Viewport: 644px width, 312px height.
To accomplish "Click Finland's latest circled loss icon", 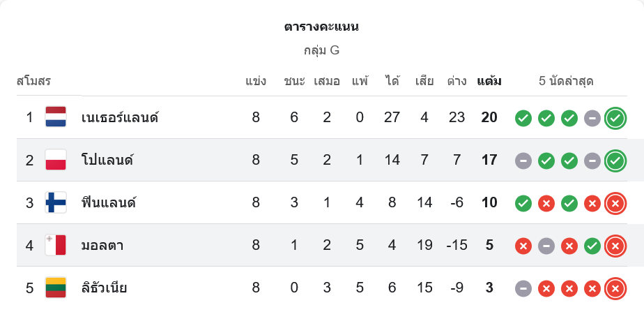I will [615, 203].
